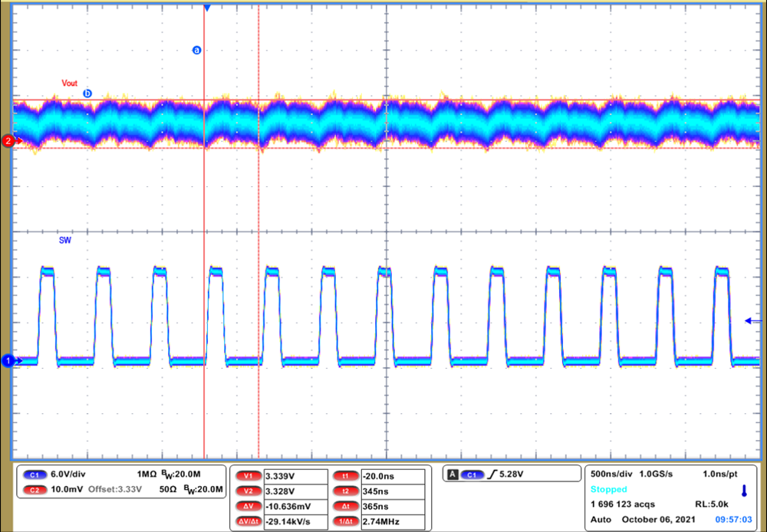
Task: Click the t1 time cursor badge
Action: tap(346, 475)
